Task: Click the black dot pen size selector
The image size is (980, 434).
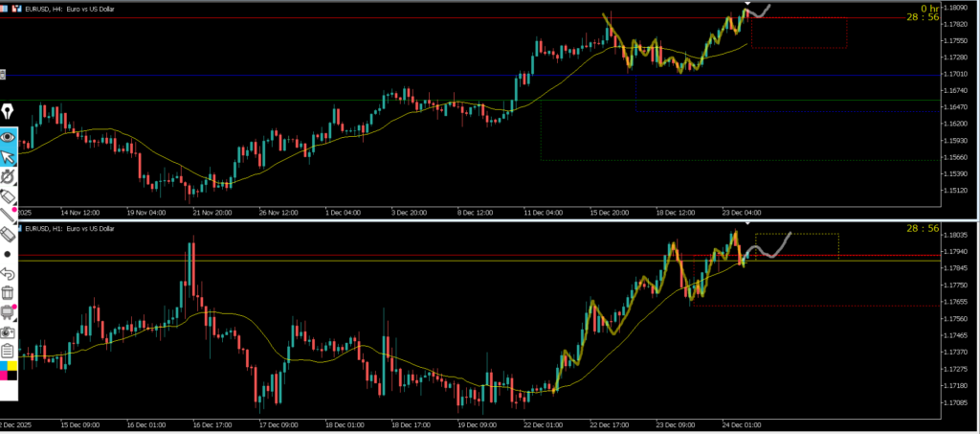Action: (8, 254)
